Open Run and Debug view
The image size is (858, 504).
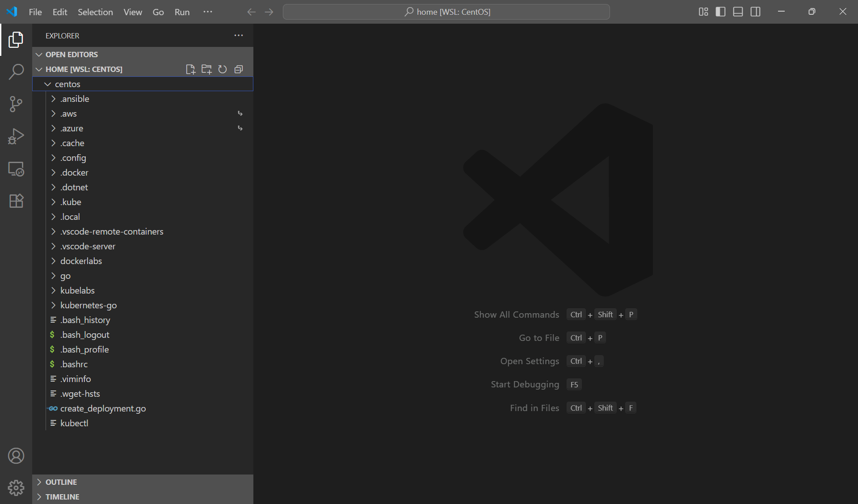(16, 136)
